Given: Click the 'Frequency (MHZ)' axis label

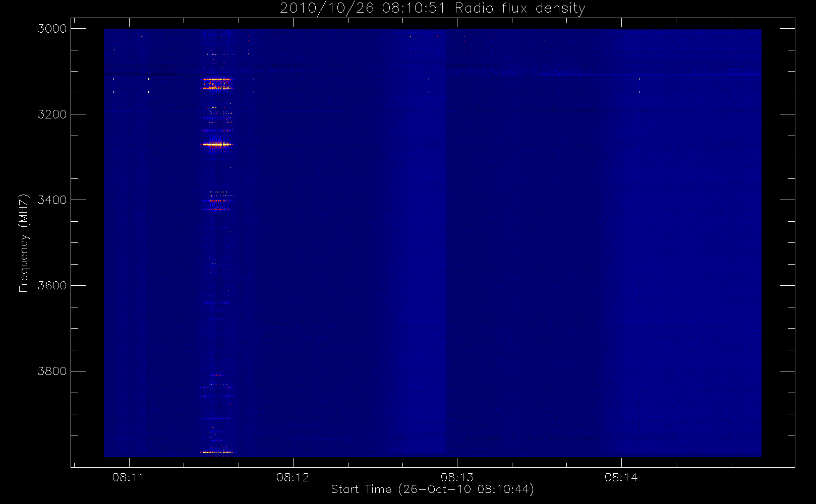Looking at the screenshot, I should [x=24, y=243].
